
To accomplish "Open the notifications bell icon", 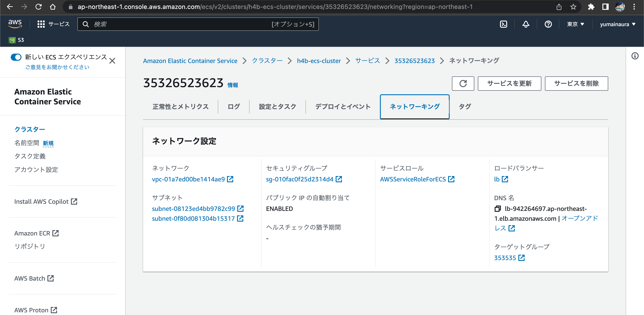I will click(x=526, y=24).
